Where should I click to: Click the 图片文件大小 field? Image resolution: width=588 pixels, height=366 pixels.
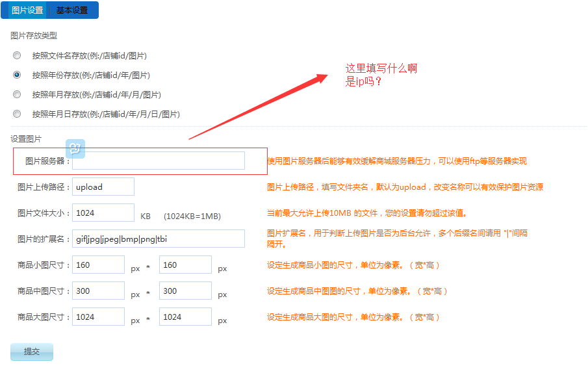(103, 213)
